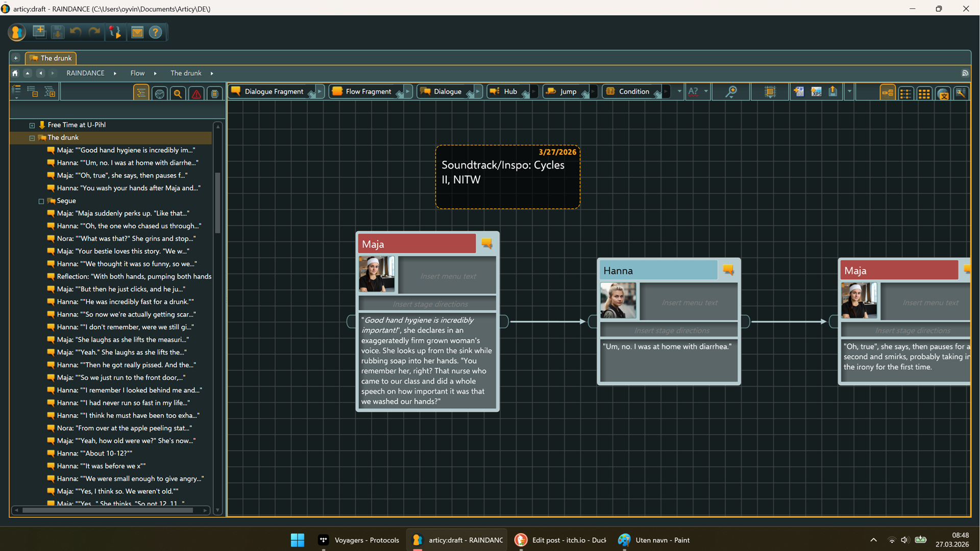Open the envelope messages icon

click(x=137, y=32)
